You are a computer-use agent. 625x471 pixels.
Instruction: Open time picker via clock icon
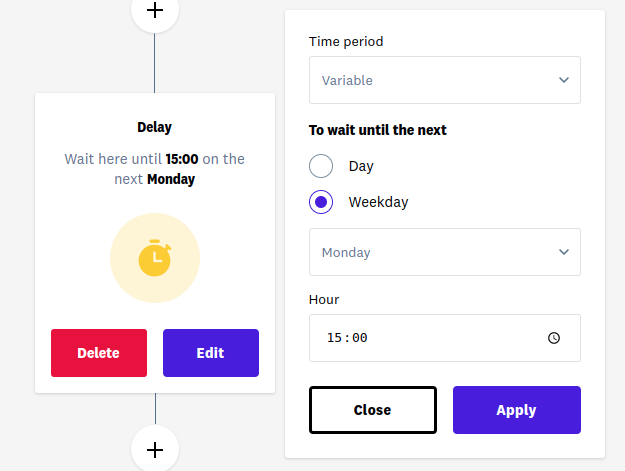[x=554, y=338]
